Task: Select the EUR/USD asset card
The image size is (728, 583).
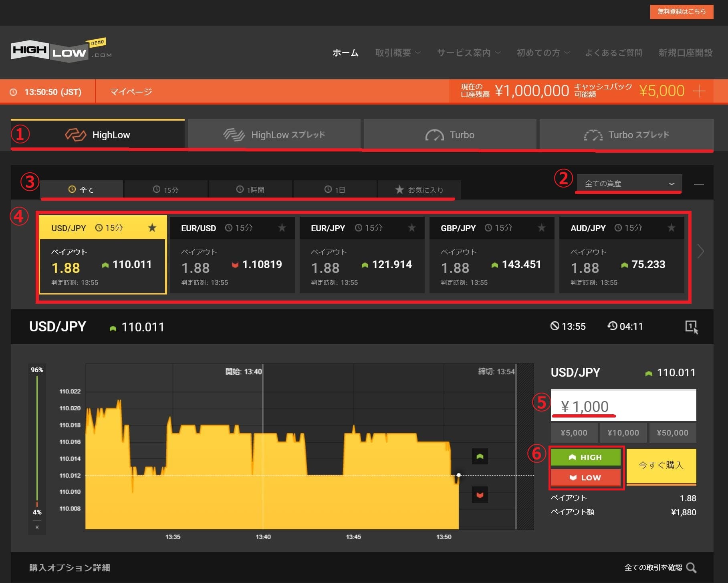Action: (232, 255)
